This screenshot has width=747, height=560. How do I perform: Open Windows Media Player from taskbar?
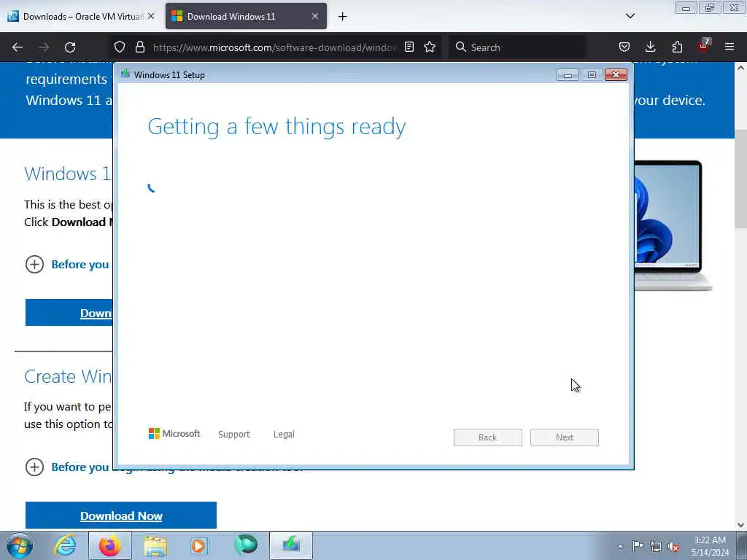tap(199, 545)
